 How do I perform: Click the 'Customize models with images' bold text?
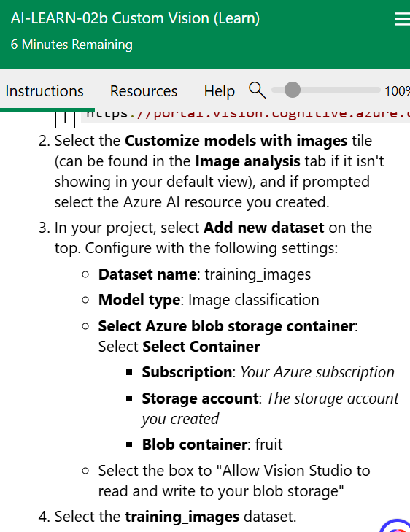[236, 141]
